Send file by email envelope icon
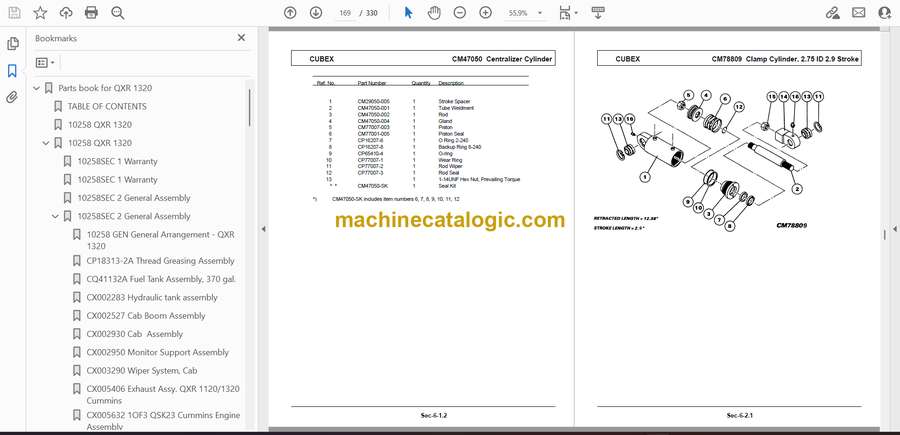This screenshot has height=435, width=900. 859,13
